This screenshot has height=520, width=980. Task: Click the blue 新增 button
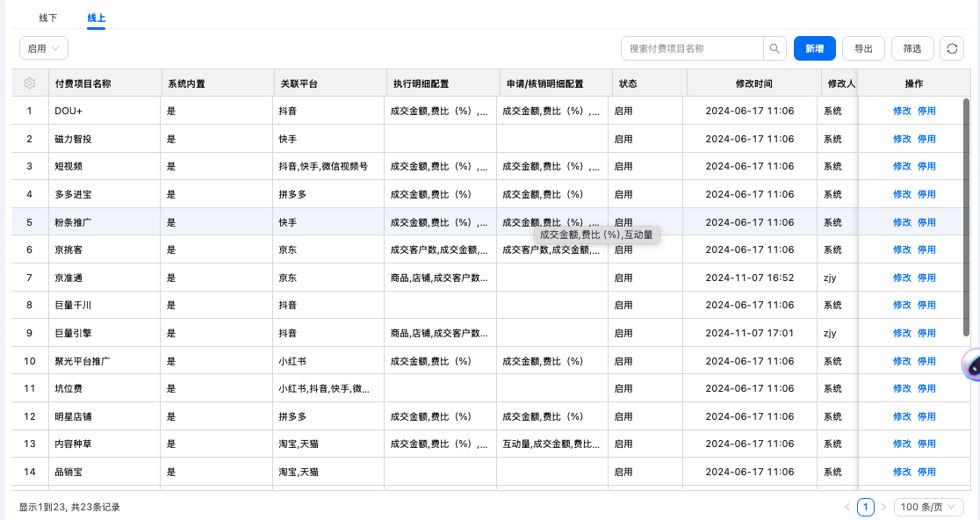(814, 48)
